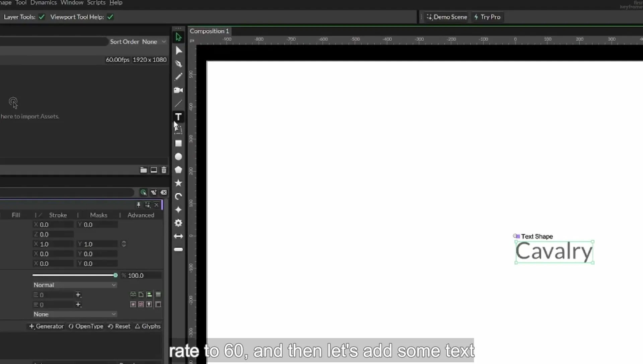Select the arrow Selection tool

(178, 37)
